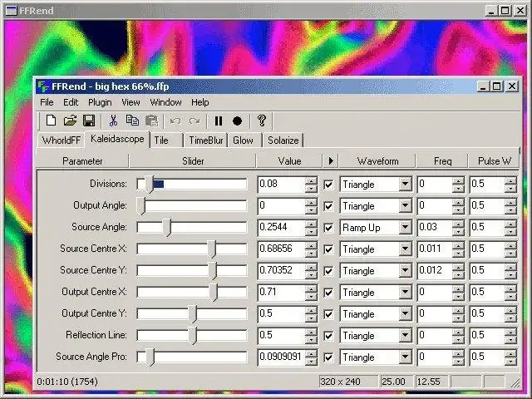Expand the Reflection Line waveform dropdown

tap(405, 336)
